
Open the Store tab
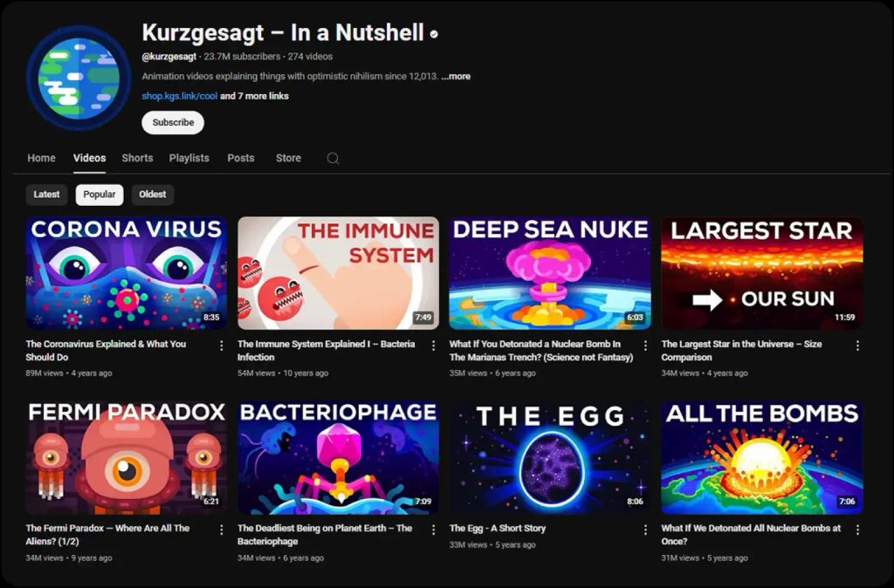(288, 158)
